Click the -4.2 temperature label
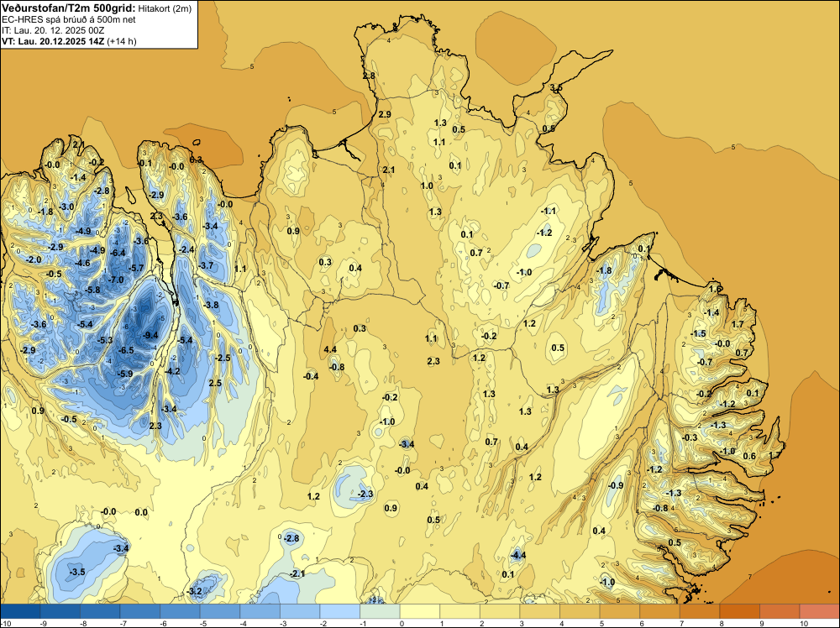Viewport: 840px width, 628px height. [172, 371]
